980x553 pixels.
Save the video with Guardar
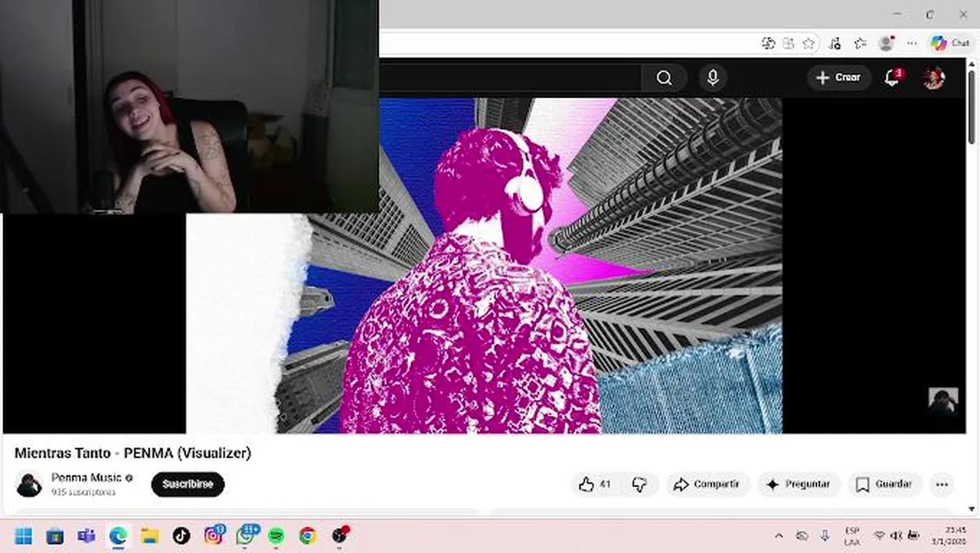point(884,484)
